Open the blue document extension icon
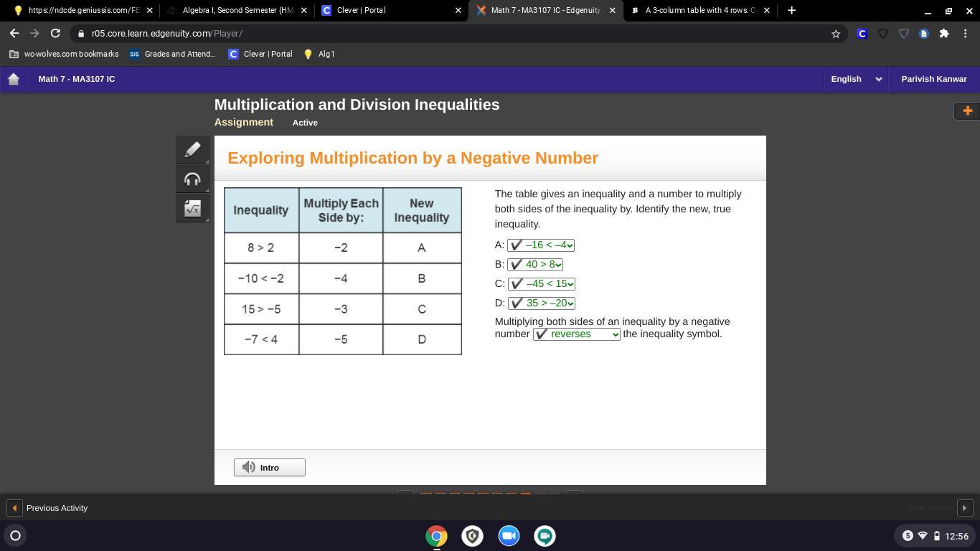The height and width of the screenshot is (551, 980). [924, 34]
